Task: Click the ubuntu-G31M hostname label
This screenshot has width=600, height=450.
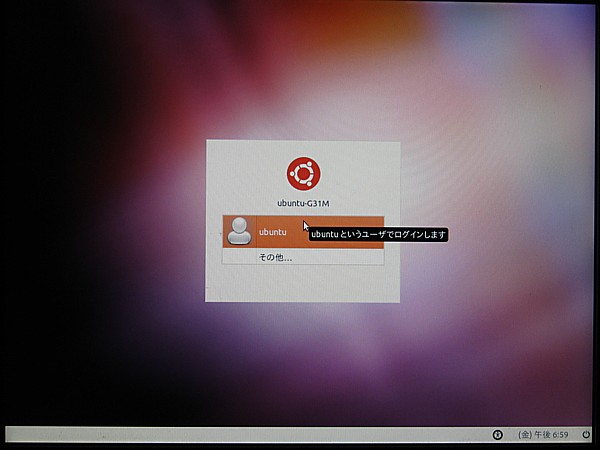Action: (303, 203)
